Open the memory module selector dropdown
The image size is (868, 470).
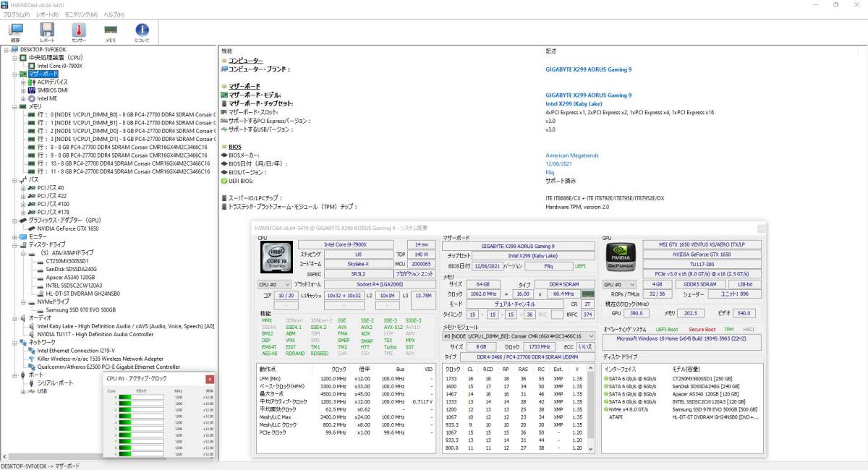coord(518,336)
